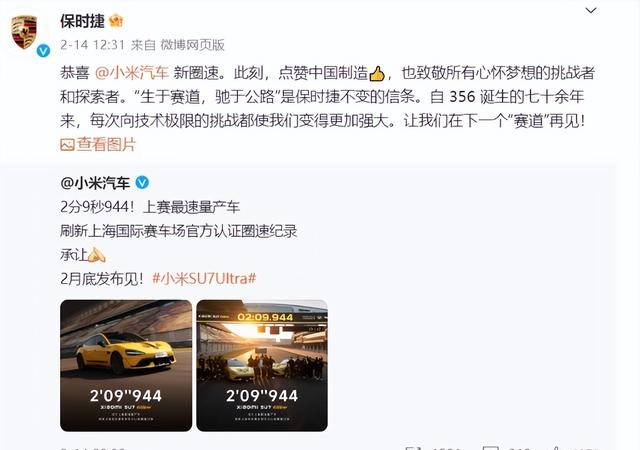The height and width of the screenshot is (450, 640).
Task: Open the 查看图片 view image link
Action: pos(106,144)
